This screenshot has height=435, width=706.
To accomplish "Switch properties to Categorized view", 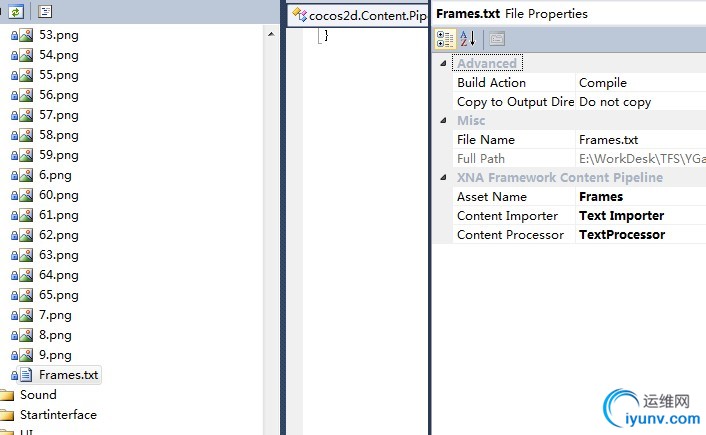I will pos(446,39).
